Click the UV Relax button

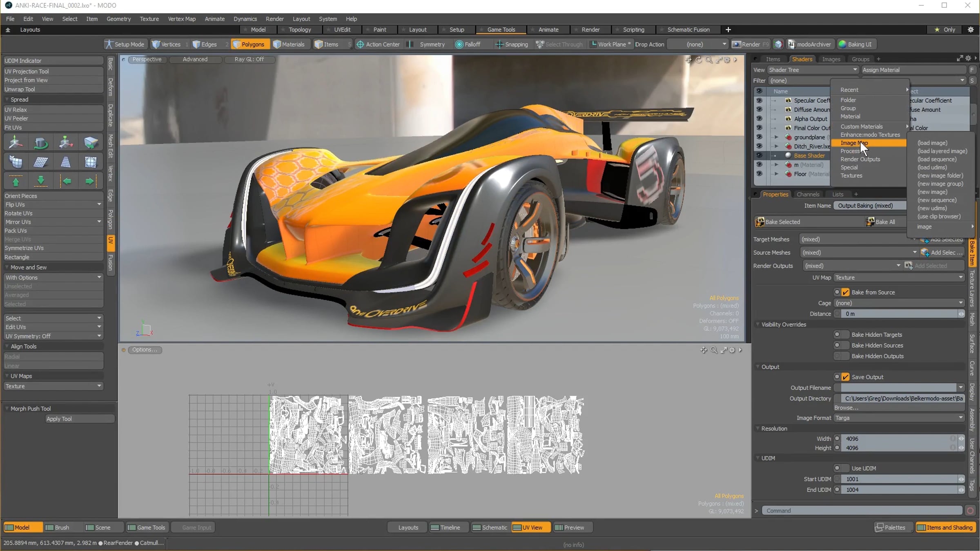pos(53,110)
